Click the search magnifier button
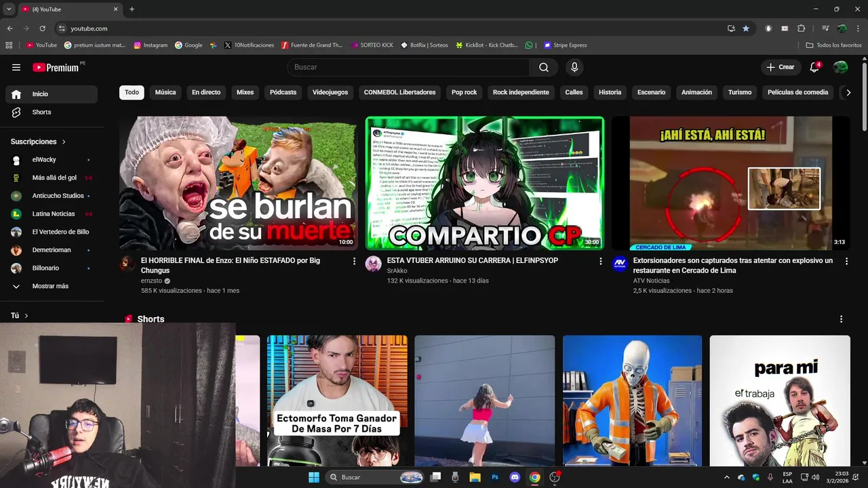The width and height of the screenshot is (868, 488). 544,67
